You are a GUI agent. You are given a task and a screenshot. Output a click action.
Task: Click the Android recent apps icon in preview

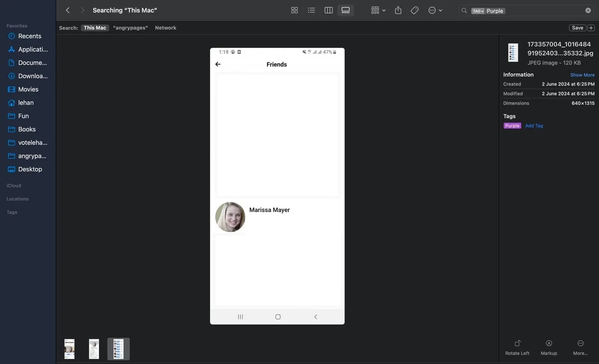coord(240,317)
